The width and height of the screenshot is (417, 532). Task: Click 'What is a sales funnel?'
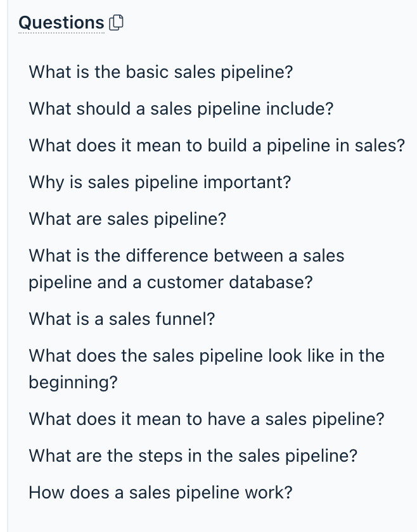[x=122, y=319]
